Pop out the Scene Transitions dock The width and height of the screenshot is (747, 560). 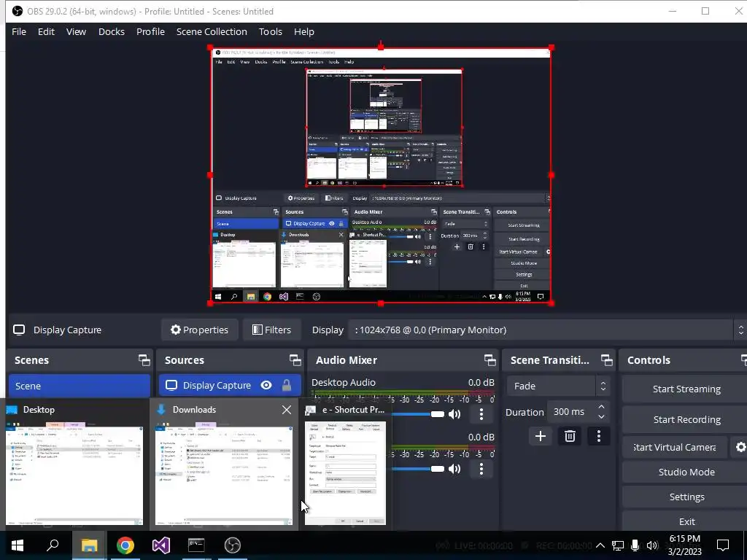pyautogui.click(x=606, y=360)
